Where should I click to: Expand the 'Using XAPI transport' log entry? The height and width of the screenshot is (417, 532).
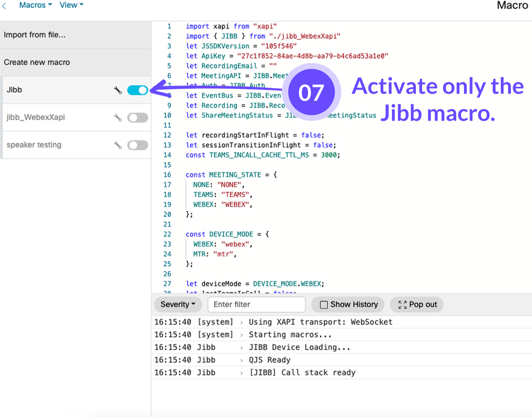click(242, 322)
